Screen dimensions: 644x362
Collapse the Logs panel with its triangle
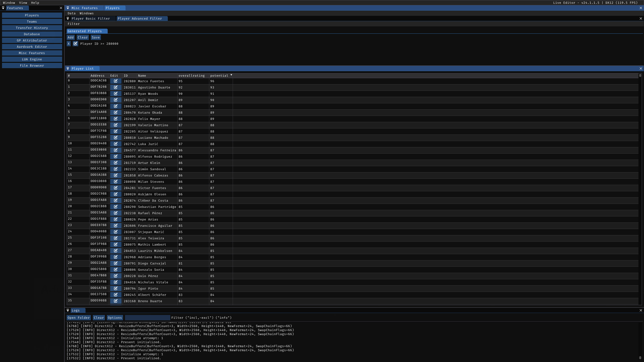pos(68,310)
